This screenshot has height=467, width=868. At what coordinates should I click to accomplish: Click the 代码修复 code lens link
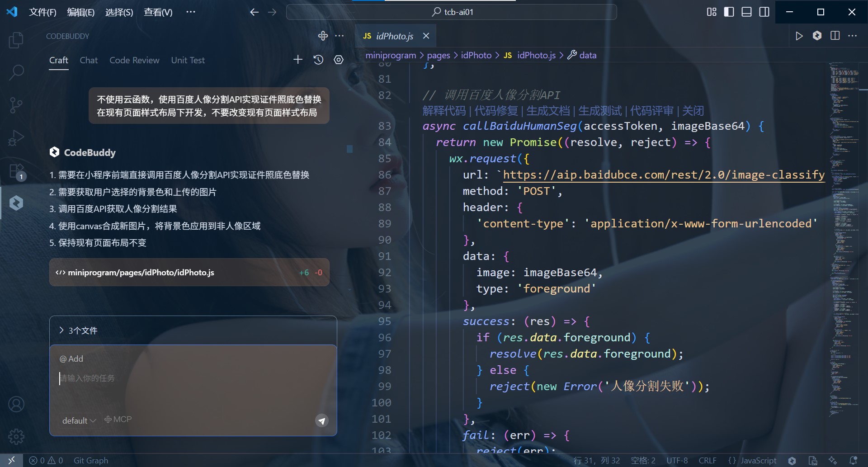(496, 111)
